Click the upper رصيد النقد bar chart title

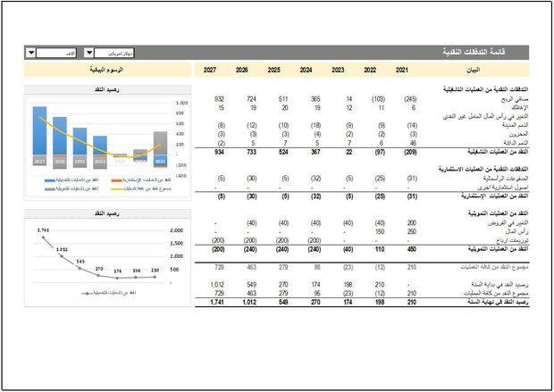107,89
